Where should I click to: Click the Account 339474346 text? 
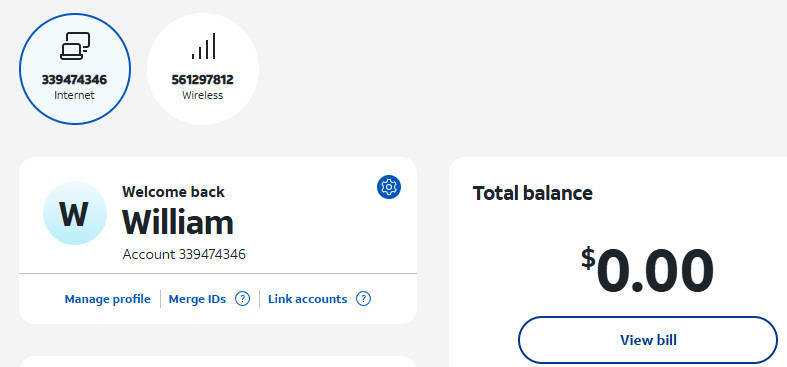(184, 255)
